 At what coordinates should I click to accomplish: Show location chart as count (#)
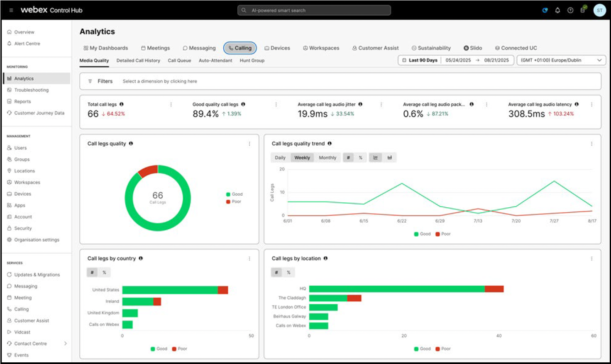(276, 272)
